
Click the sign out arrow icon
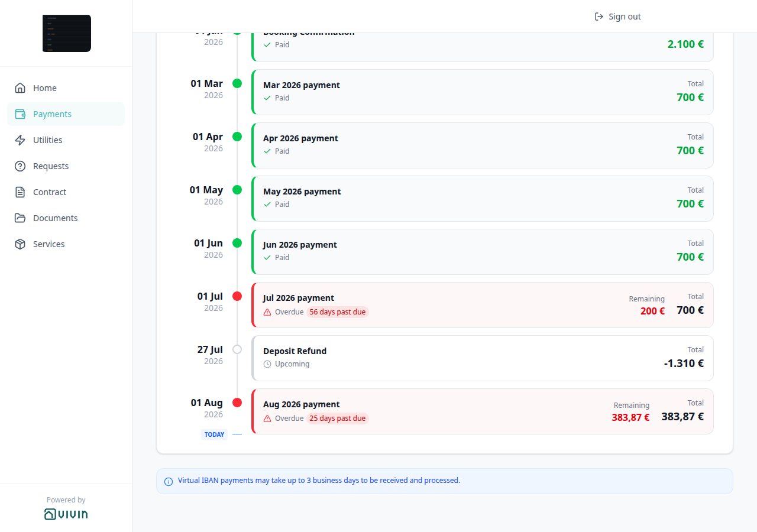[599, 17]
